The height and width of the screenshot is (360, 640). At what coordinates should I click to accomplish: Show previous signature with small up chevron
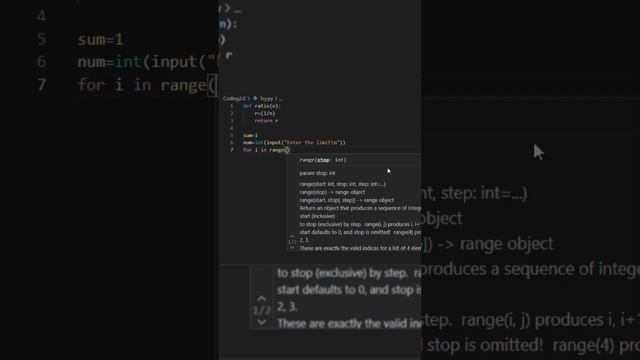point(292,236)
